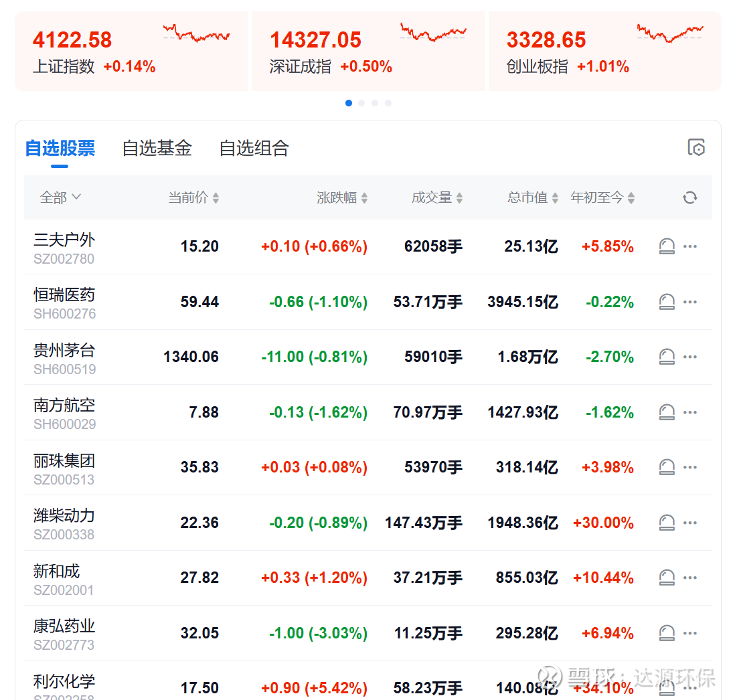Switch to 自选股票 tab
Image resolution: width=737 pixels, height=700 pixels.
(x=60, y=149)
